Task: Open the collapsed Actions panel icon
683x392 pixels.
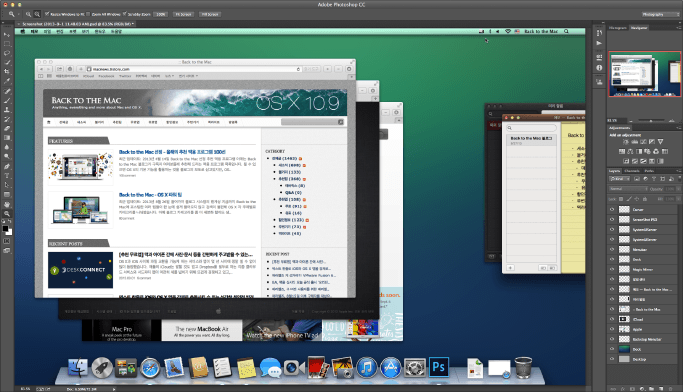Action: (599, 43)
